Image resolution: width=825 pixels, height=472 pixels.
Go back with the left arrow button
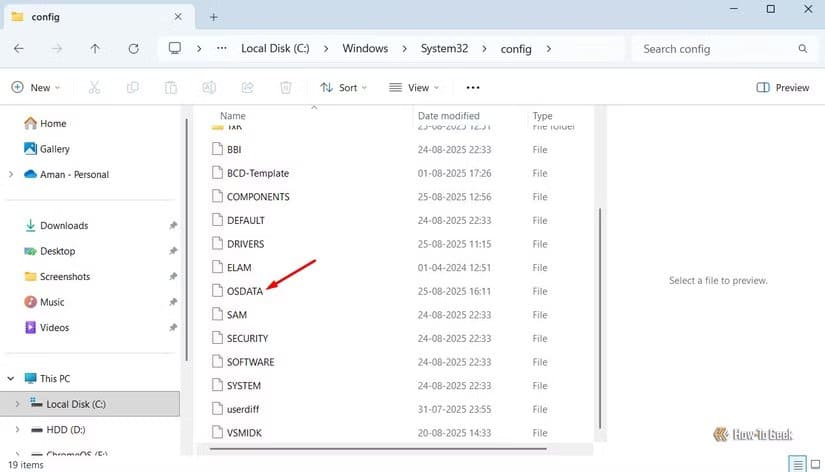19,48
